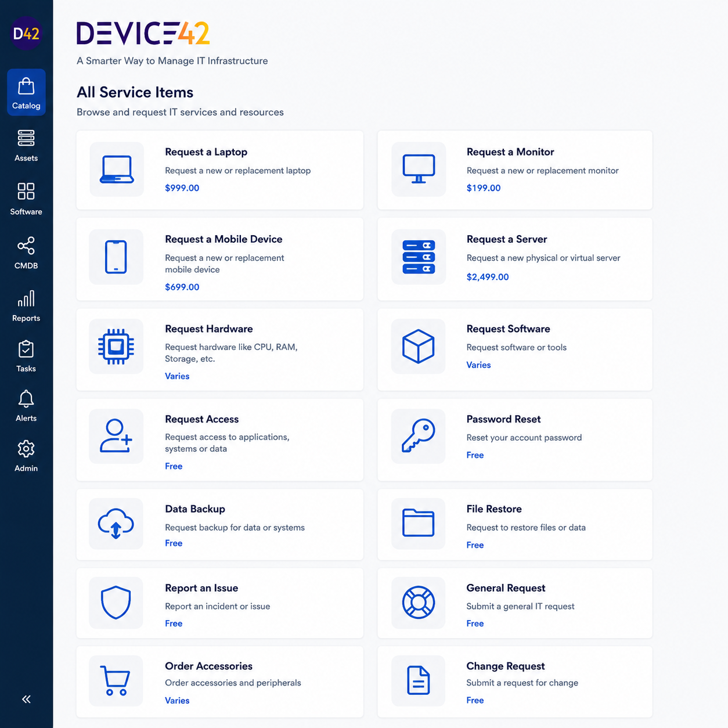Click the lifebuoy icon on General Request
The width and height of the screenshot is (728, 728).
[x=419, y=603]
